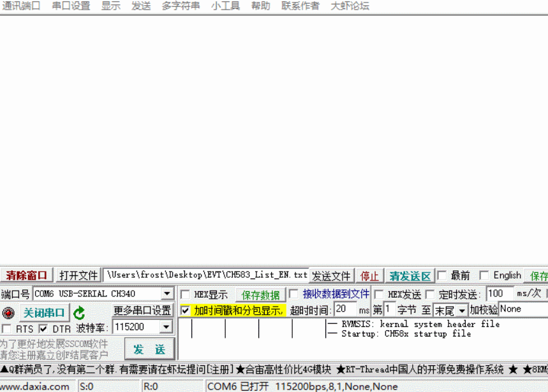
Task: Click the 发 送 send button
Action: tap(149, 349)
